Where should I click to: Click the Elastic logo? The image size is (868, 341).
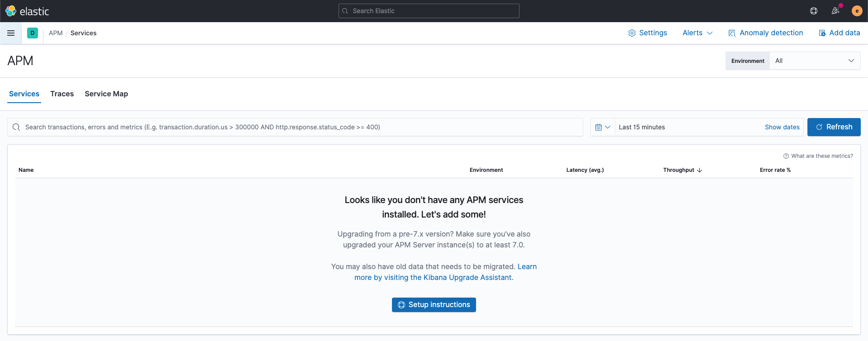pyautogui.click(x=27, y=11)
